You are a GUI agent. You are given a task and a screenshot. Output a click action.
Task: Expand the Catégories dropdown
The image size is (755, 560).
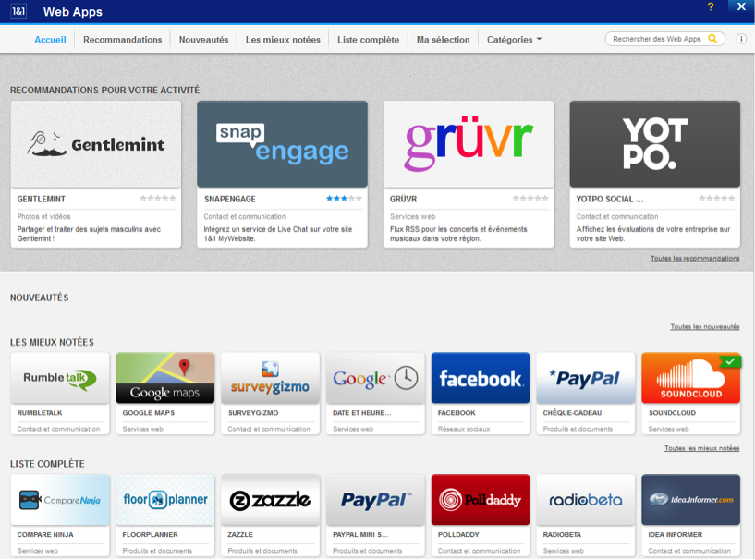(514, 40)
